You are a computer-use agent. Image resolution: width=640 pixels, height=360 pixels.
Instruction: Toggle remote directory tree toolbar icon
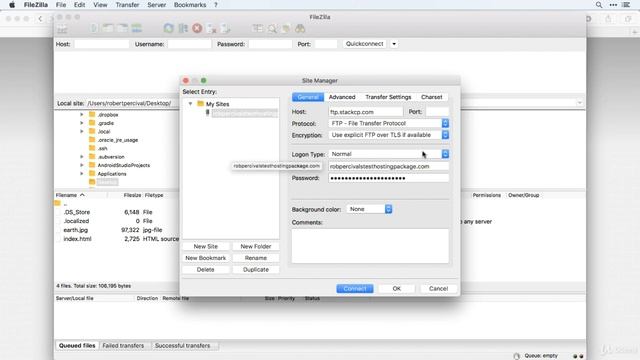pyautogui.click(x=122, y=28)
